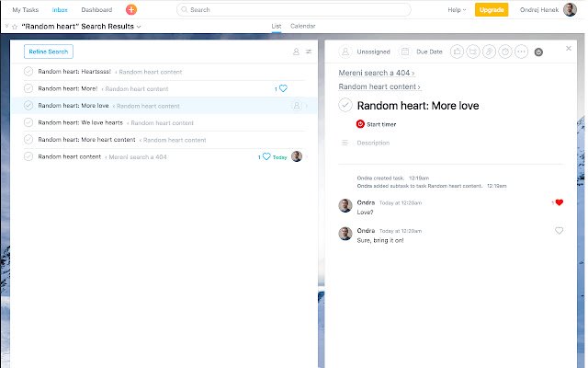The image size is (588, 368).
Task: Click the Upgrade button
Action: pyautogui.click(x=492, y=10)
